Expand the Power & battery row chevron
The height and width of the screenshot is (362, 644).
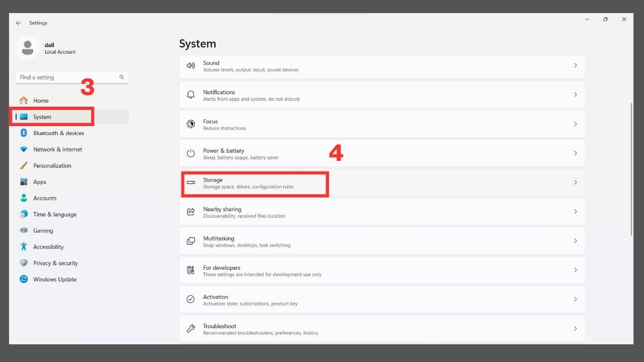coord(575,153)
